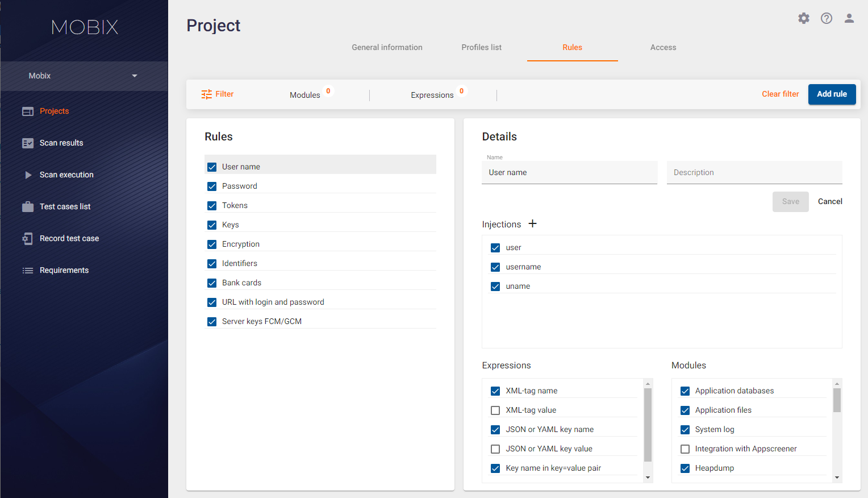Select the Application files module row
This screenshot has height=498, width=868.
point(753,410)
